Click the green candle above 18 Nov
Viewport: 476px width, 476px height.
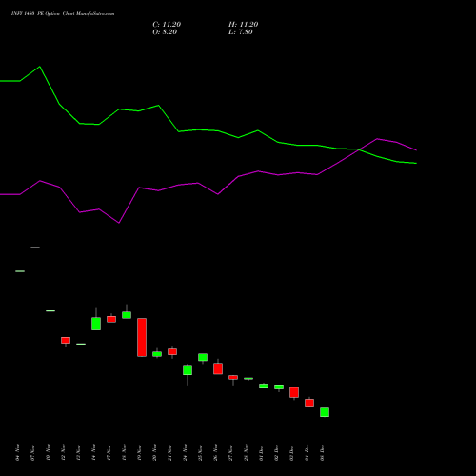[x=127, y=315]
